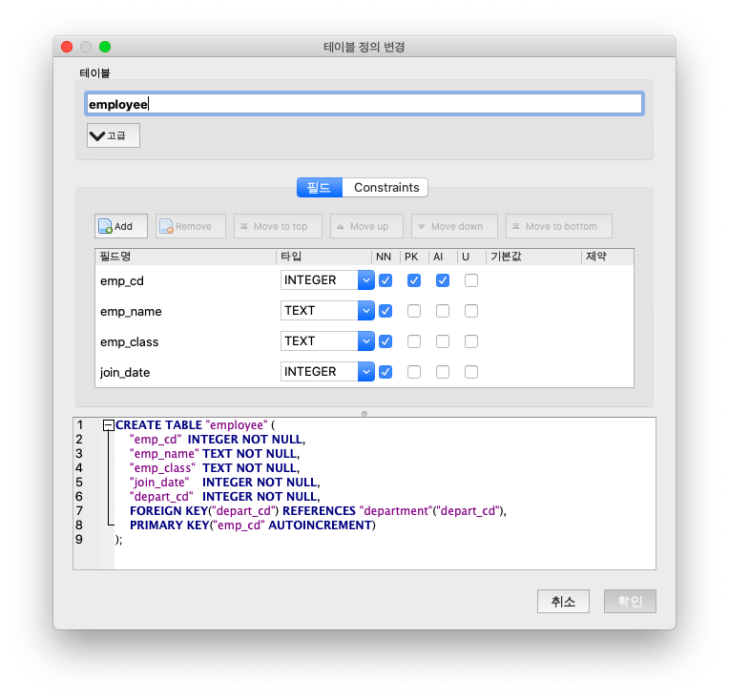This screenshot has height=700, width=729.
Task: Click the Move up button
Action: coord(366,226)
